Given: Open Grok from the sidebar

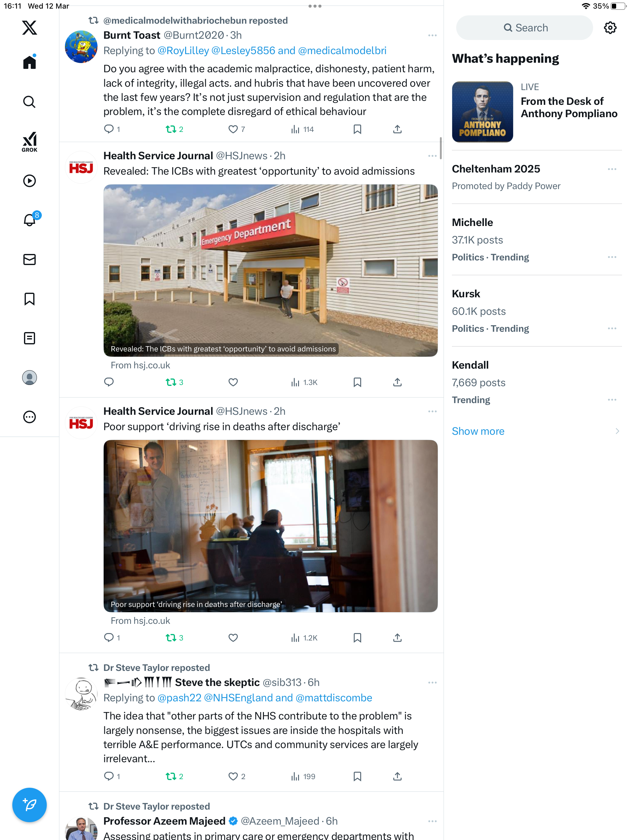Looking at the screenshot, I should coord(29,142).
